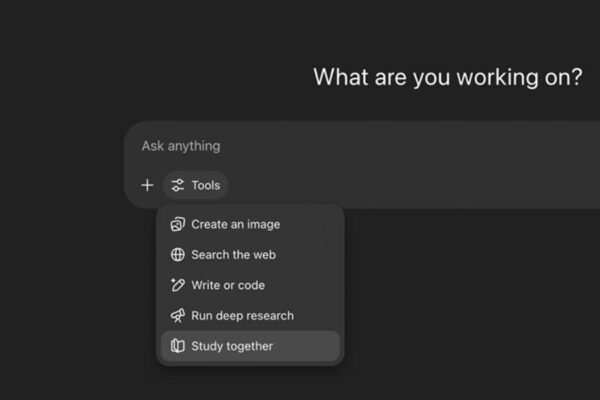This screenshot has height=400, width=600.
Task: Click the plus attach icon
Action: pos(147,185)
